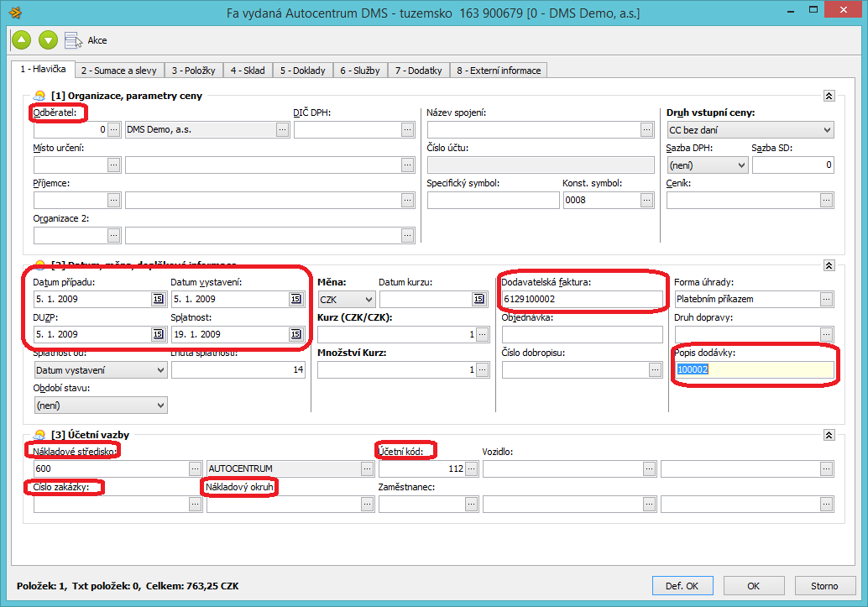
Task: Click the green up arrow navigation icon
Action: point(21,39)
